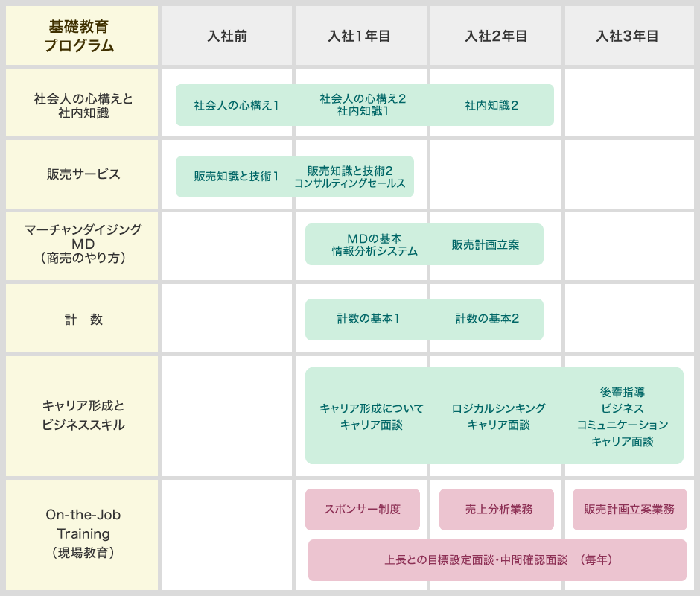Click the 社内知識2 entry
The image size is (700, 596).
coord(491,105)
